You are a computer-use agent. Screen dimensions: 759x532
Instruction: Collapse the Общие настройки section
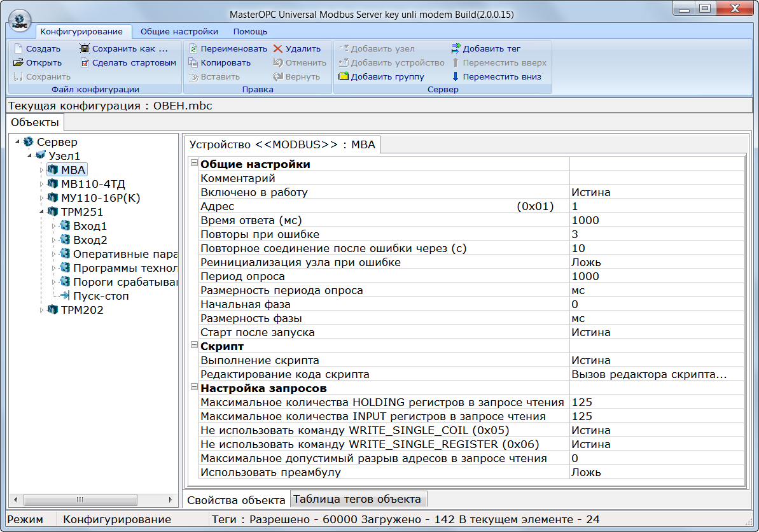(194, 163)
